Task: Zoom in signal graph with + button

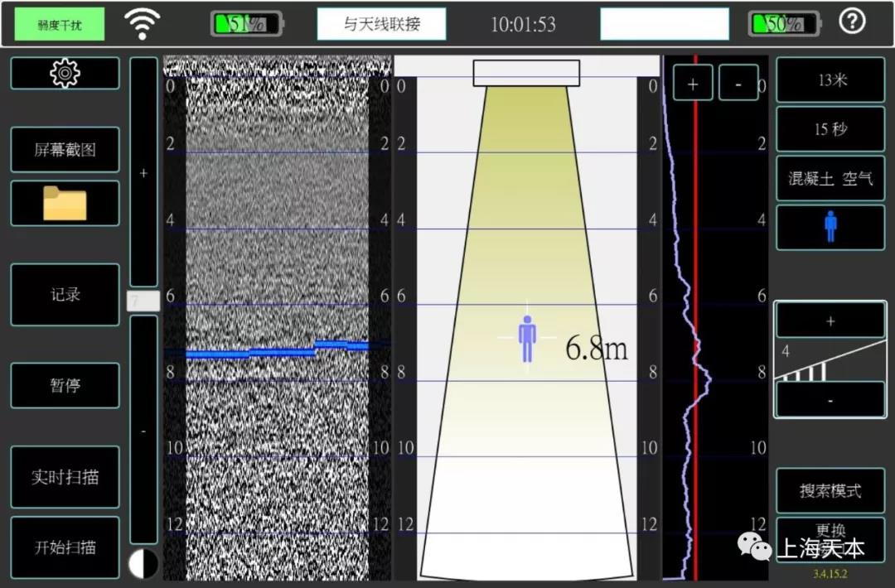Action: [x=692, y=84]
